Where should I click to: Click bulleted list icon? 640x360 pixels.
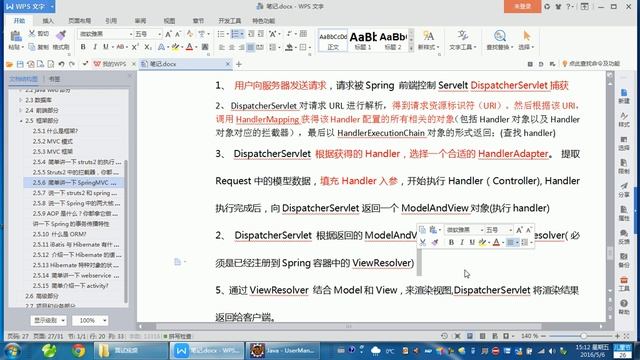point(221,34)
